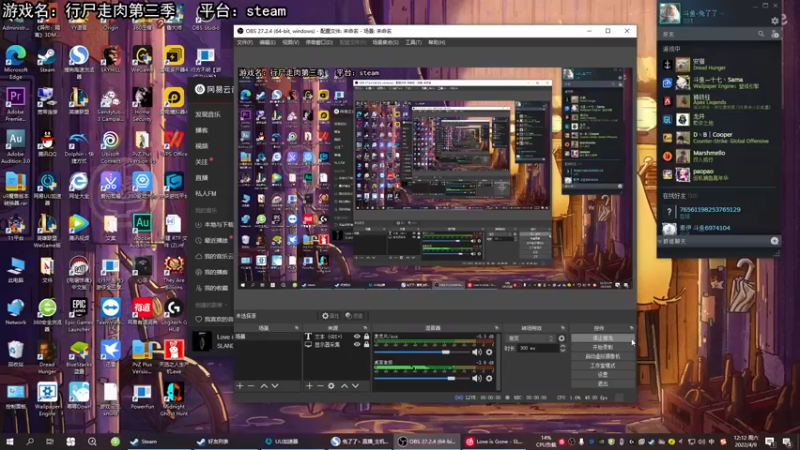
Task: Click the 退出 exit button in OBS
Action: coord(603,384)
